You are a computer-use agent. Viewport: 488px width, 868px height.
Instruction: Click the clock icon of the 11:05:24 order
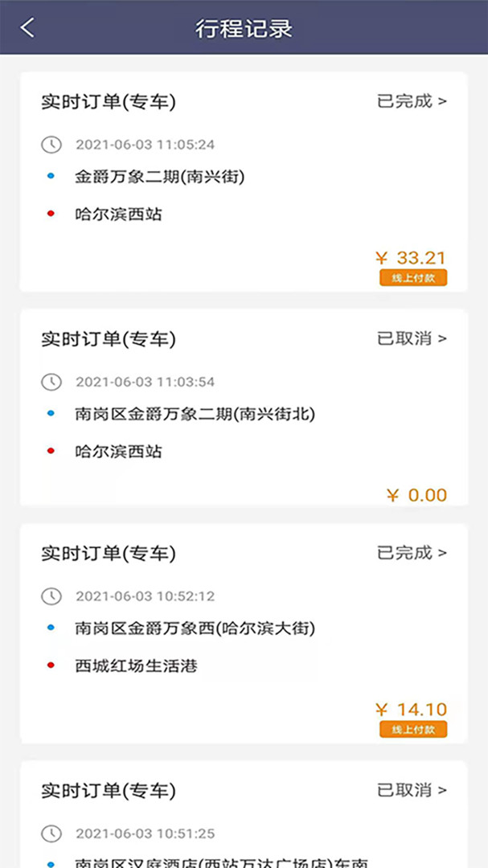(x=51, y=145)
